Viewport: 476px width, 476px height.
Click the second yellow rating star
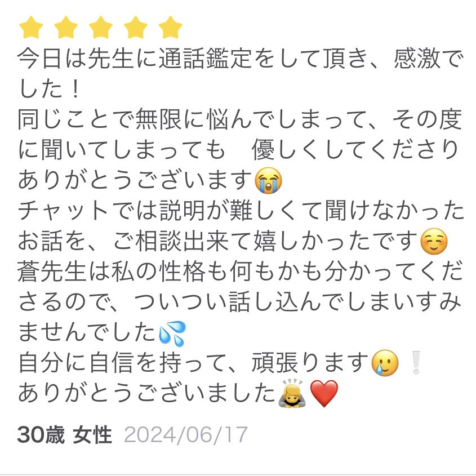[66, 28]
